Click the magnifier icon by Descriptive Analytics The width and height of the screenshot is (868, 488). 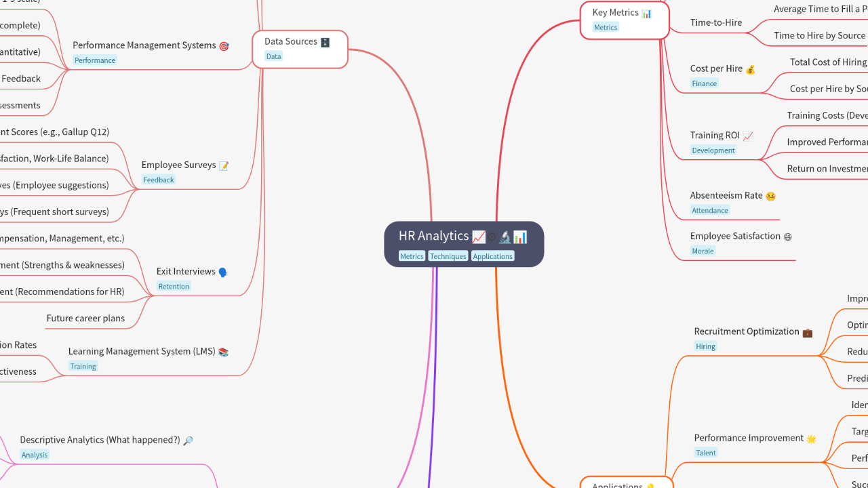[188, 441]
